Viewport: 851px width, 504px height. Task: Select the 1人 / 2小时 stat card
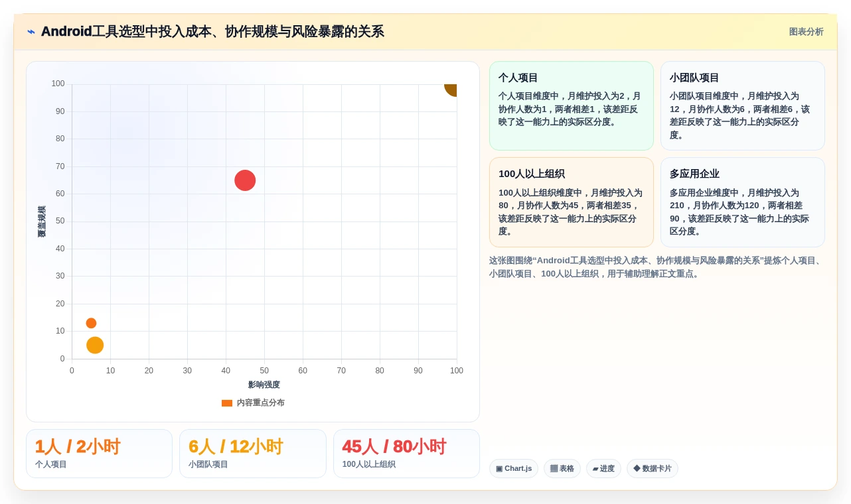(99, 454)
